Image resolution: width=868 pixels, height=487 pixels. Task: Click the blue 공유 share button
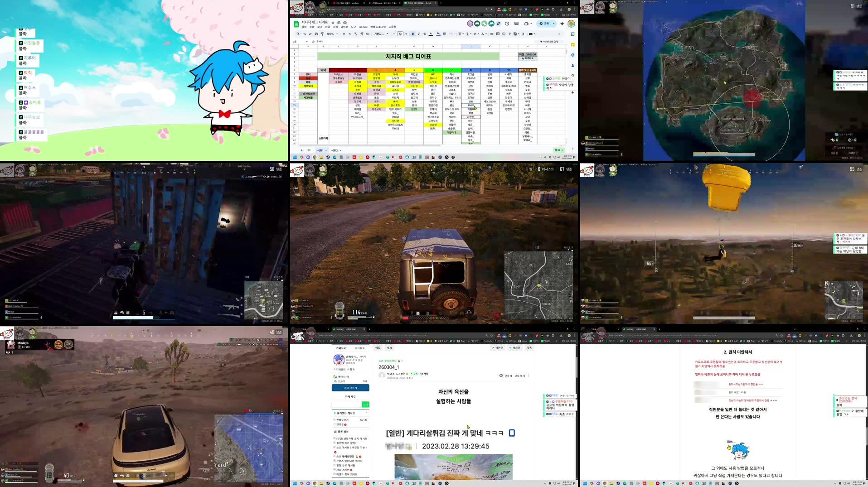coord(545,24)
